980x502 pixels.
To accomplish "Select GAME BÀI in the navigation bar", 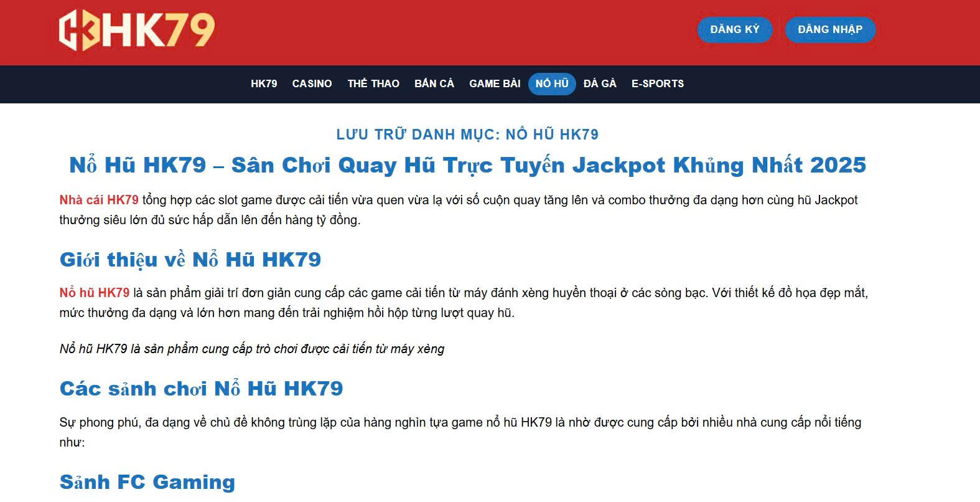I will coord(495,83).
